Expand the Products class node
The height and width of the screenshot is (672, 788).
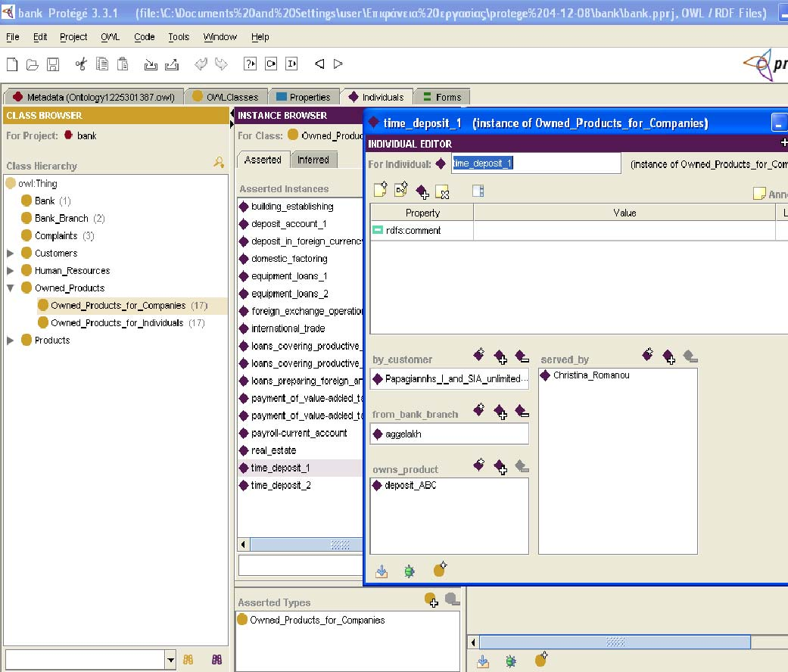point(10,341)
